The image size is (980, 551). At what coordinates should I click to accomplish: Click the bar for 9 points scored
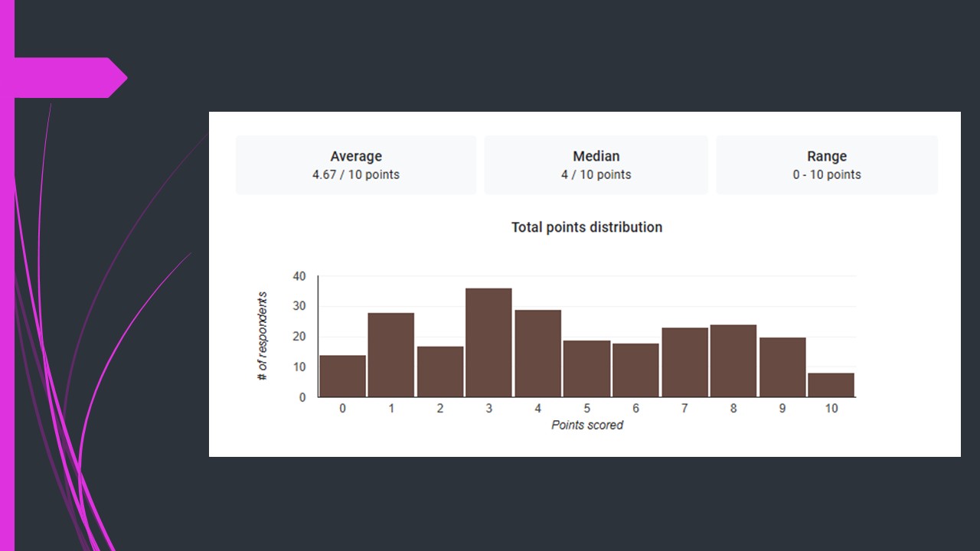782,367
